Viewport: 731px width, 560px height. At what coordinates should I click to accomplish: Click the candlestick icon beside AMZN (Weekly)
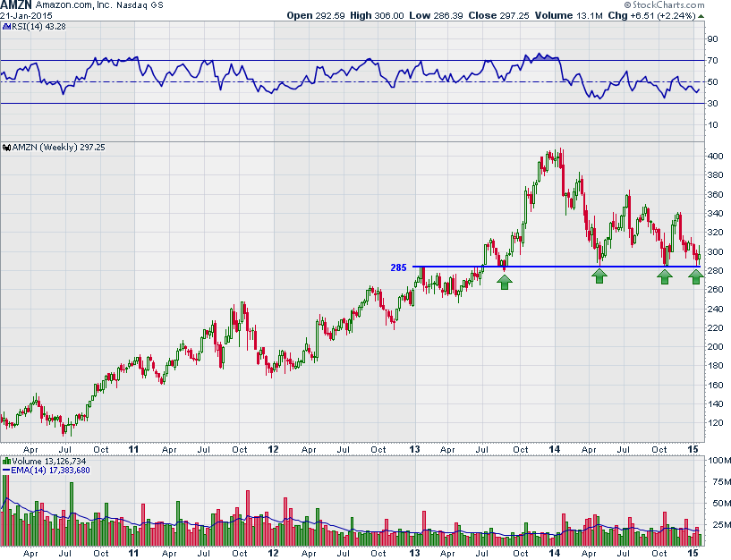tap(6, 148)
